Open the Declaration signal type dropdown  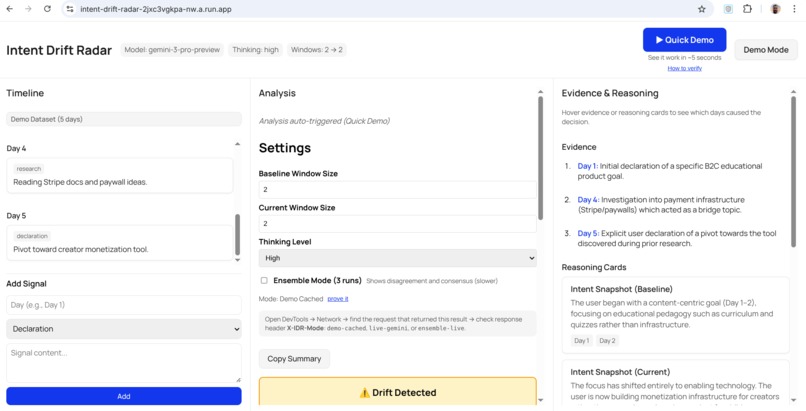click(x=124, y=329)
